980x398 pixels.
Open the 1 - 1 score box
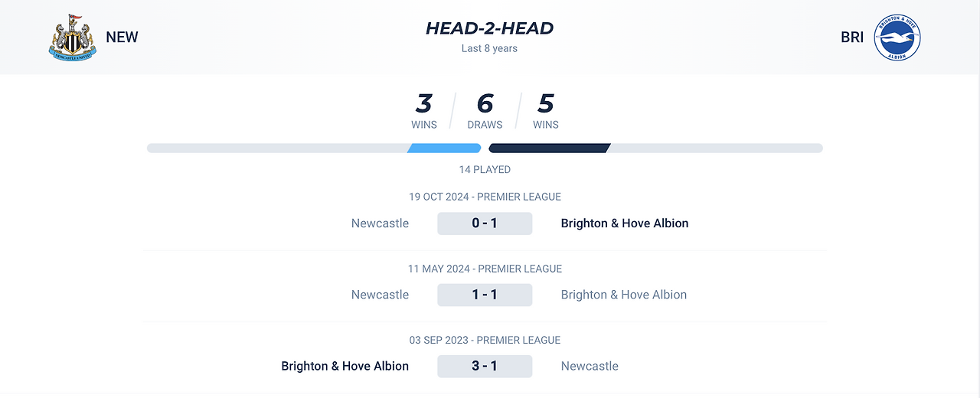485,295
